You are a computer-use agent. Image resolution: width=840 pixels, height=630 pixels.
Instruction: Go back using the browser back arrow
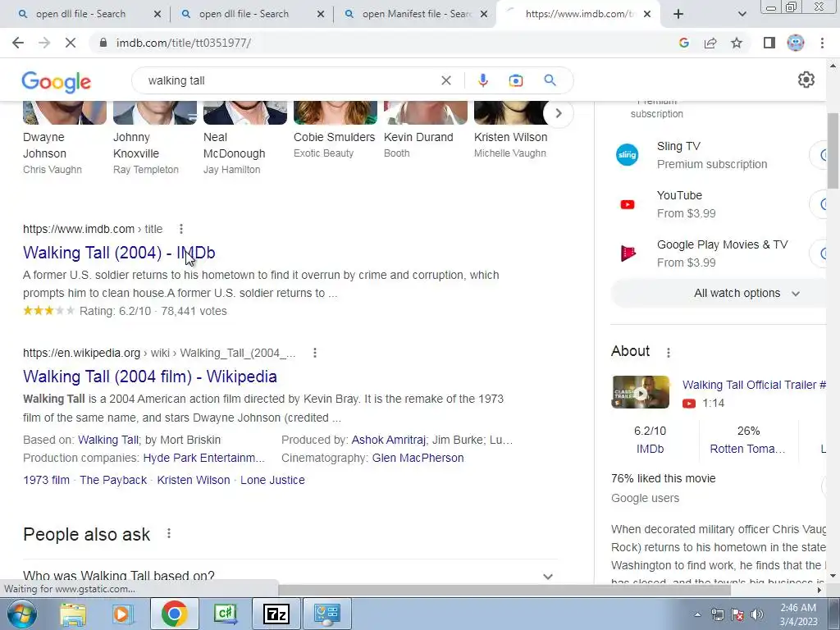pos(18,43)
